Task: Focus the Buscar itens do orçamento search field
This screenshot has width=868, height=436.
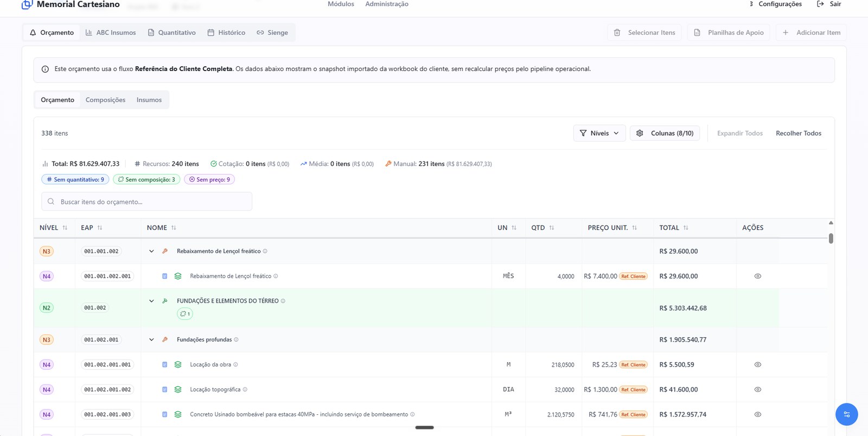Action: point(146,201)
